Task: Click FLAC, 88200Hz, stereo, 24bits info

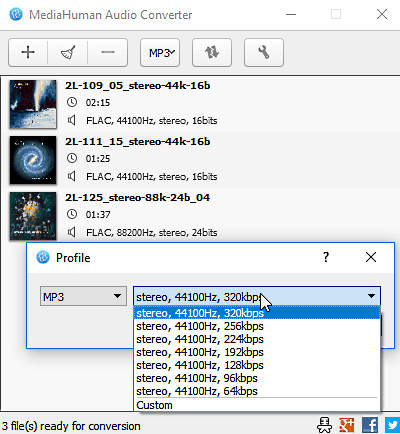Action: (x=152, y=233)
